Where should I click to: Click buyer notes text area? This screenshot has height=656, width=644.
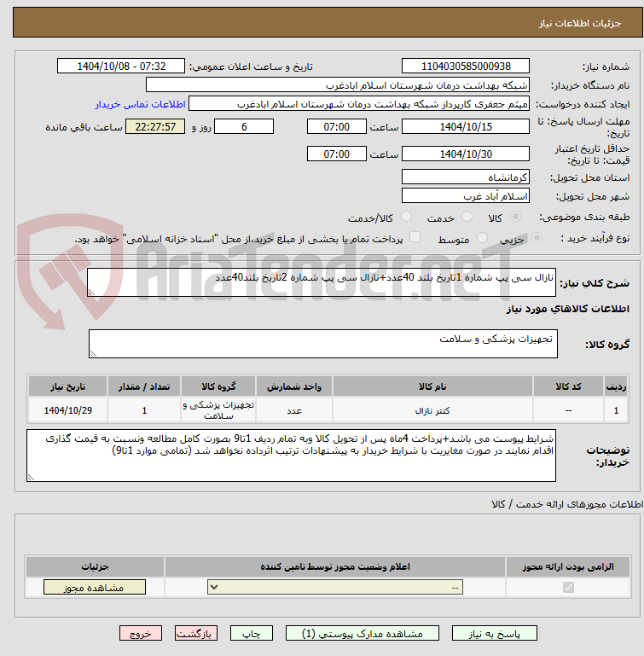pos(291,456)
